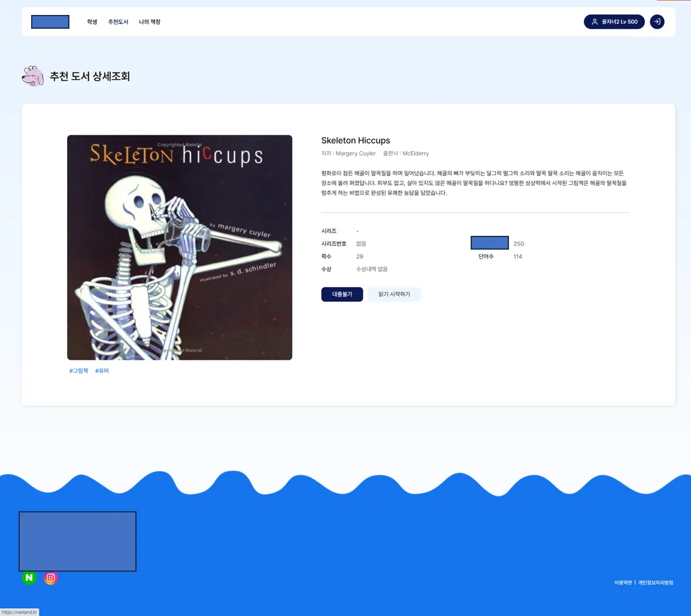
Task: Click the logout arrow icon in header
Action: pos(657,22)
